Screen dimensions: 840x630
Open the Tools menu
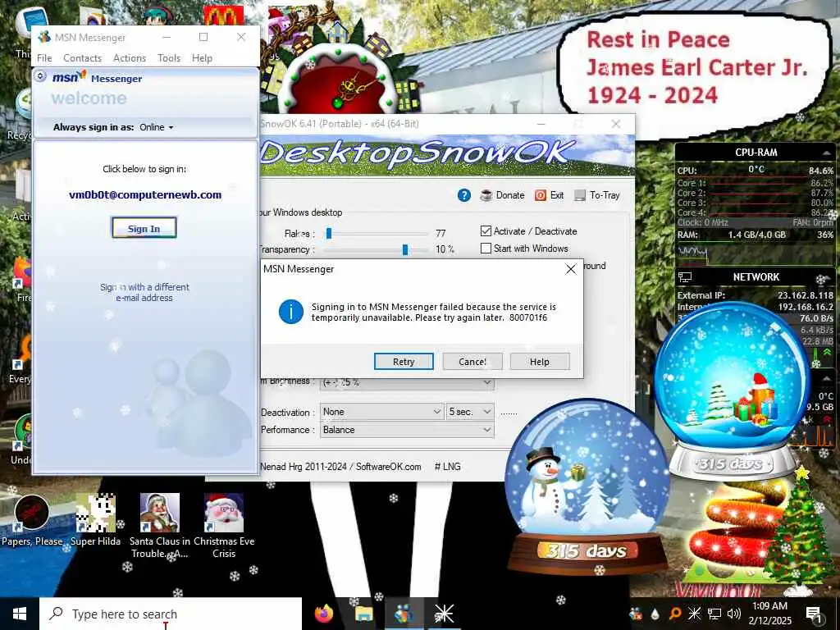tap(169, 58)
